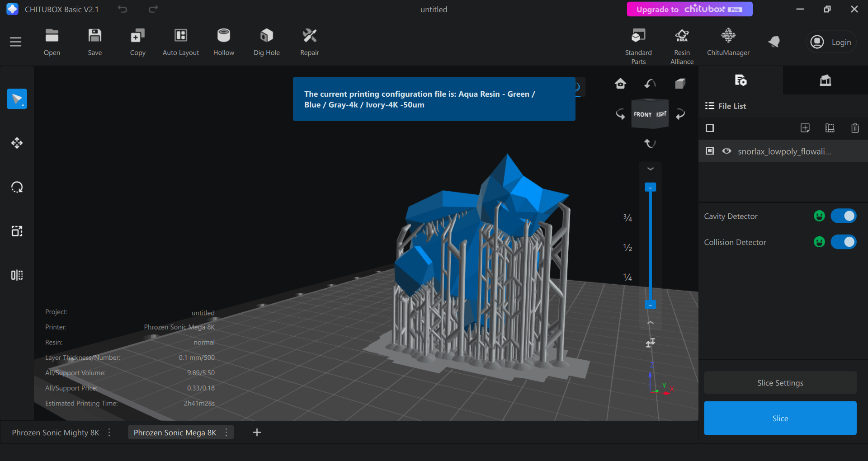Open the file settings panel tab

coord(741,80)
